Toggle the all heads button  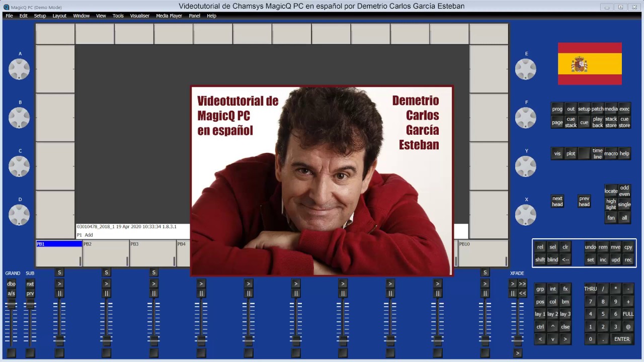click(624, 218)
